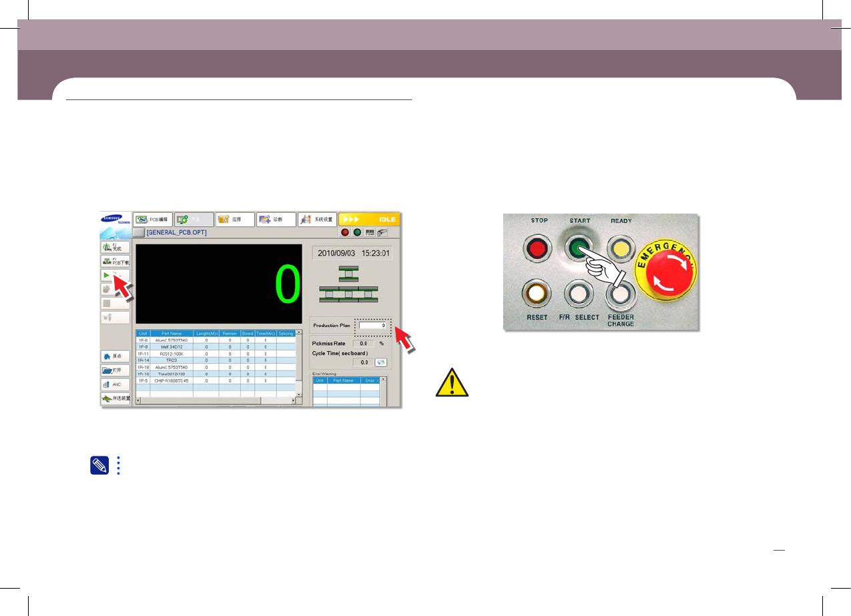Click the conveyor layout diagram
The width and height of the screenshot is (851, 616).
point(347,284)
